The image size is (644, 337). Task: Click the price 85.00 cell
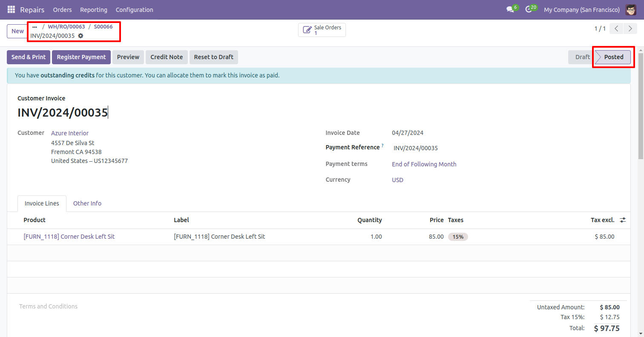coord(436,237)
